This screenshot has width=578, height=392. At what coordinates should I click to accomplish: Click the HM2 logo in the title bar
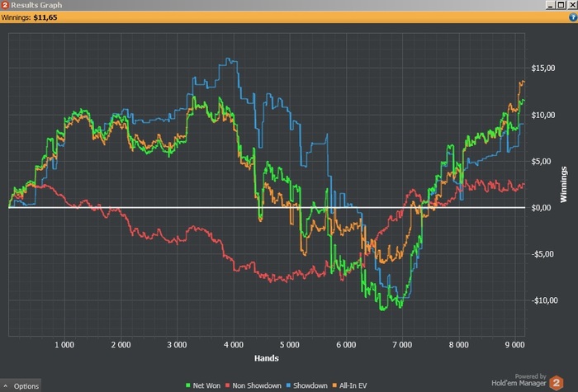click(x=5, y=5)
